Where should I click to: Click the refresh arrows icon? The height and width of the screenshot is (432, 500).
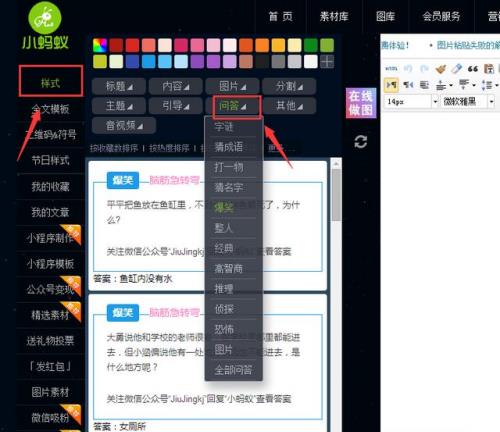click(x=361, y=142)
